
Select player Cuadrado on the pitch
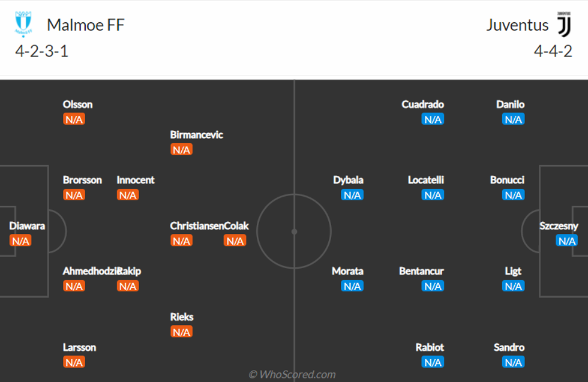tap(423, 104)
